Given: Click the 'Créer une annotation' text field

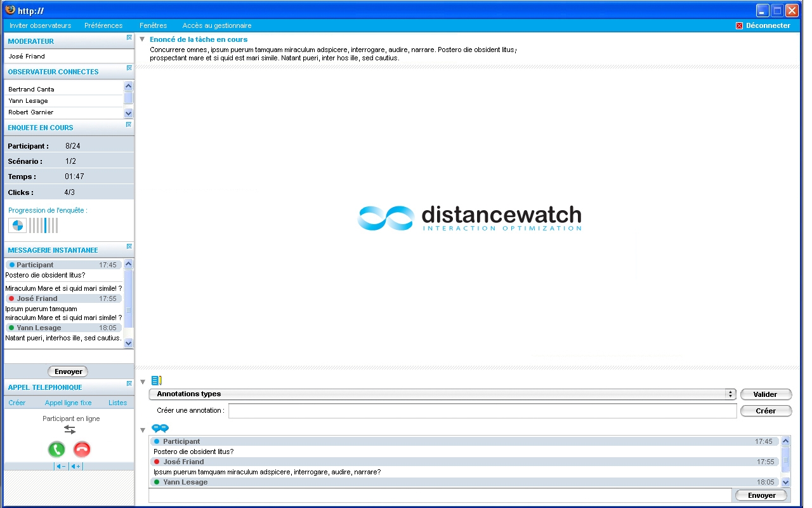Looking at the screenshot, I should pyautogui.click(x=482, y=411).
